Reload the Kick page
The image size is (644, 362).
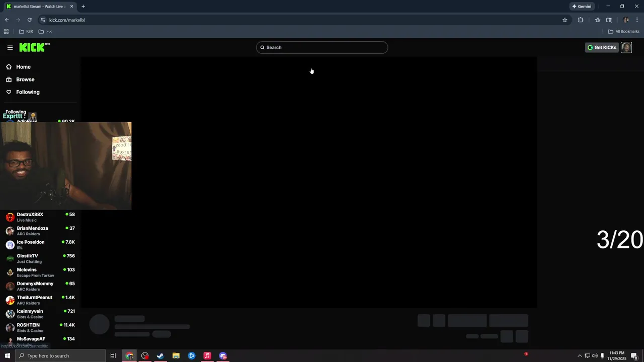click(x=29, y=20)
